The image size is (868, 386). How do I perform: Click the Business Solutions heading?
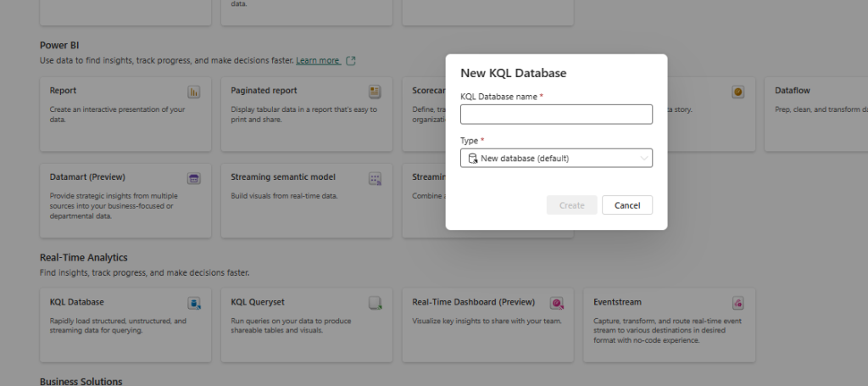[81, 381]
